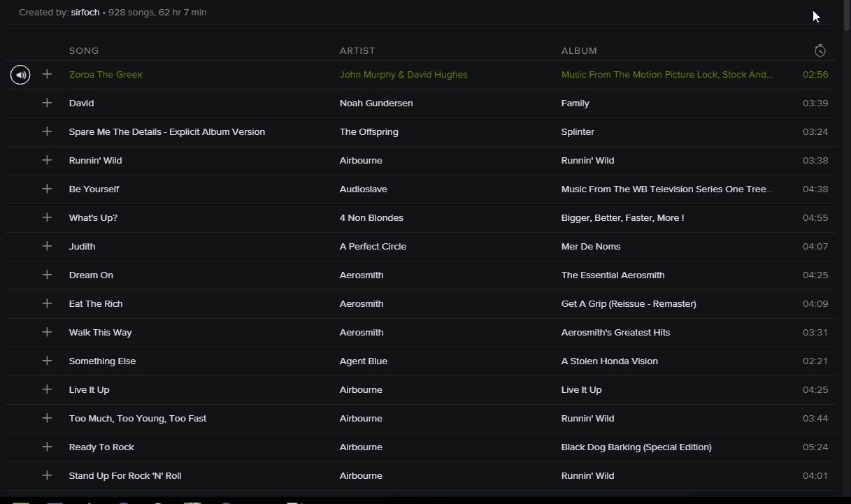Open album Bigger, Better, Faster, More !
851x504 pixels.
coord(622,217)
